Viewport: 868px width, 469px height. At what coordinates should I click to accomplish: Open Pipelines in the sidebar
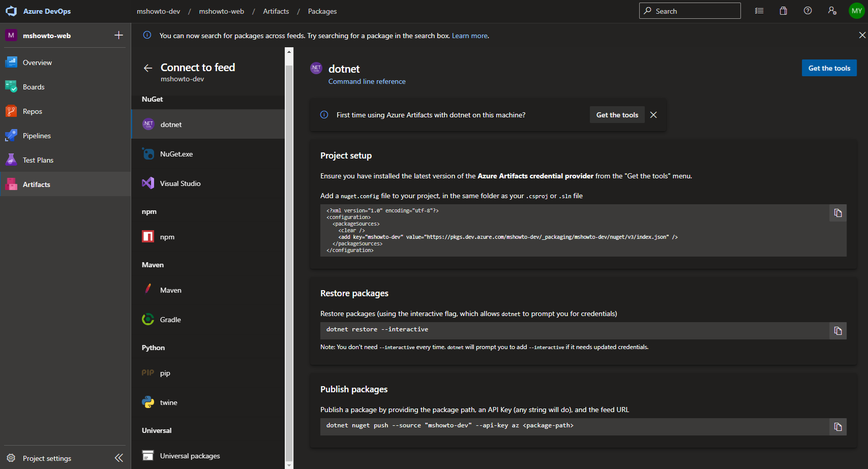(x=65, y=136)
